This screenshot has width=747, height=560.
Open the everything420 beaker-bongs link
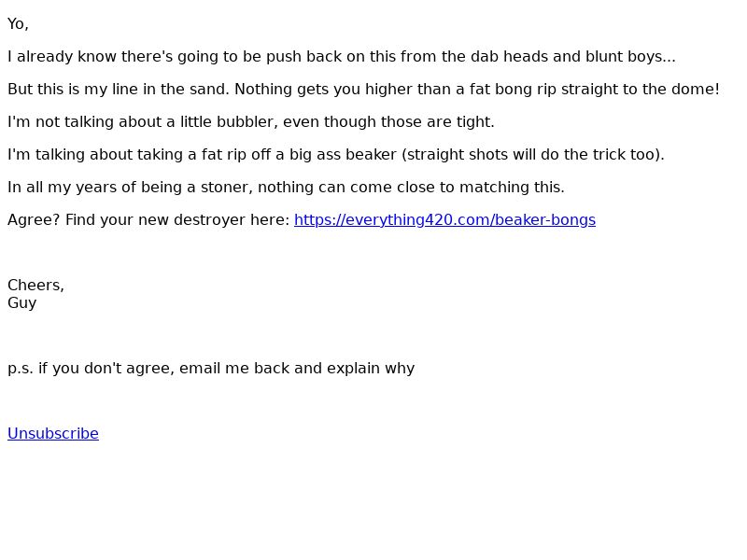[x=444, y=220]
